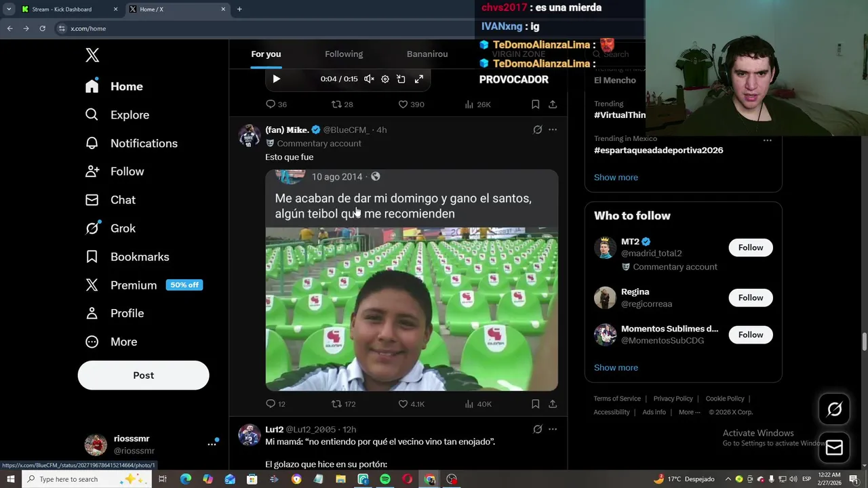Open Profile from the sidebar
The width and height of the screenshot is (868, 488).
[x=114, y=313]
